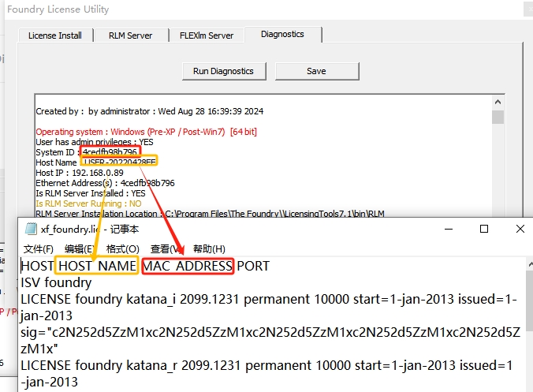
Task: Close the xf_foundry.lic Notepad window
Action: tap(520, 229)
